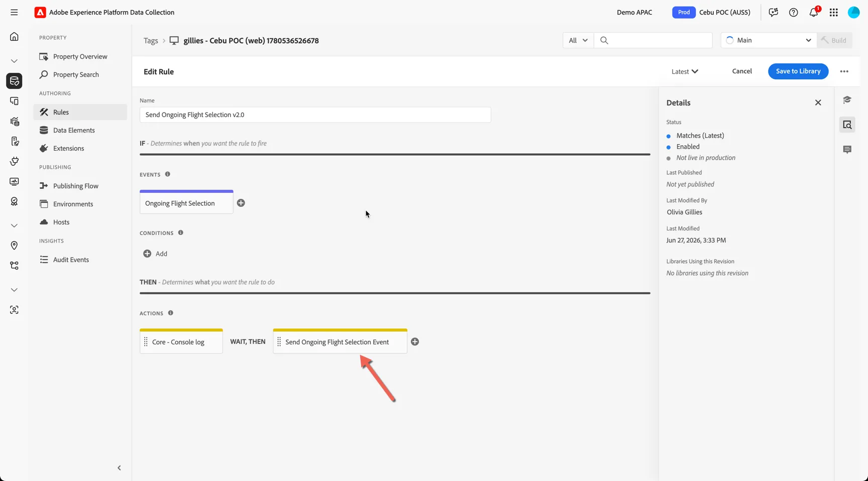
Task: Open the Latest revision dropdown
Action: 685,71
